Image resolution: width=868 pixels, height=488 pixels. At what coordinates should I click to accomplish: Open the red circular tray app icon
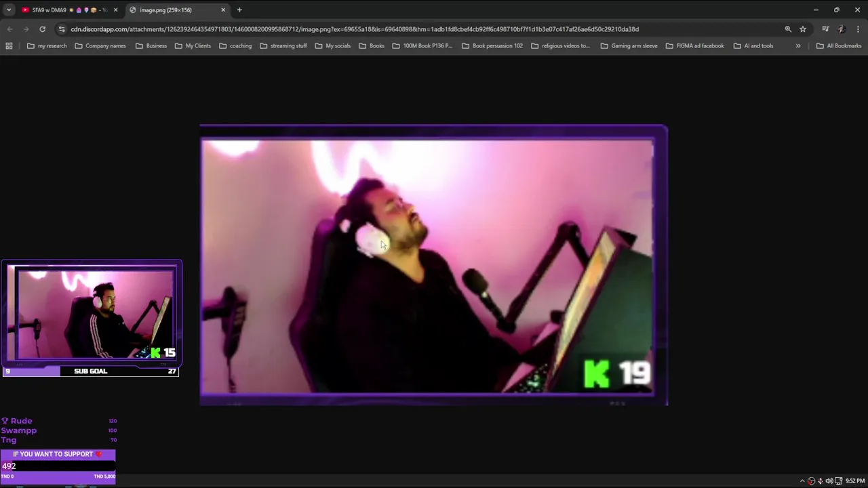point(811,481)
